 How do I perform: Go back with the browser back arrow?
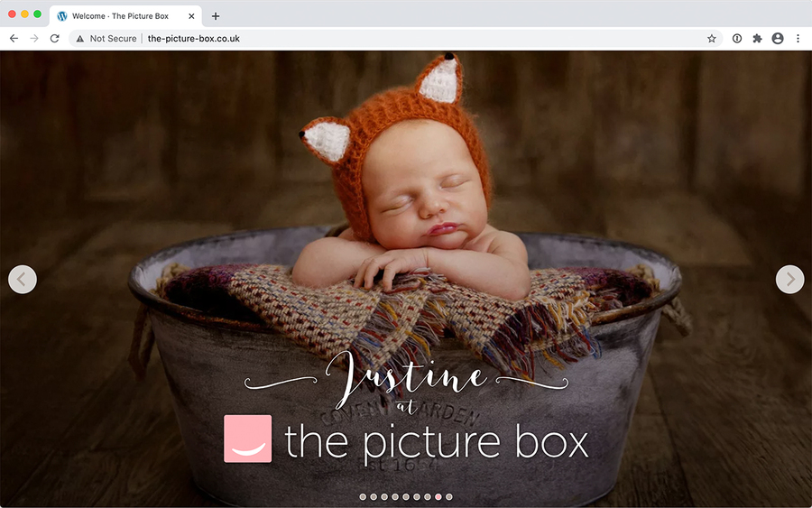(14, 38)
